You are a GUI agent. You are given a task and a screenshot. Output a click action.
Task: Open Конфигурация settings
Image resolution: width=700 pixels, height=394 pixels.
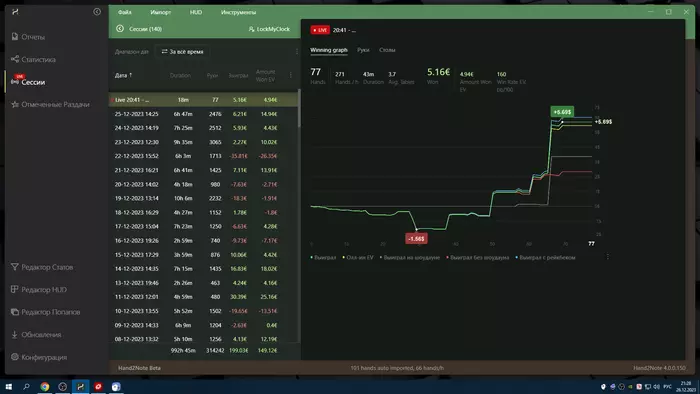click(39, 357)
